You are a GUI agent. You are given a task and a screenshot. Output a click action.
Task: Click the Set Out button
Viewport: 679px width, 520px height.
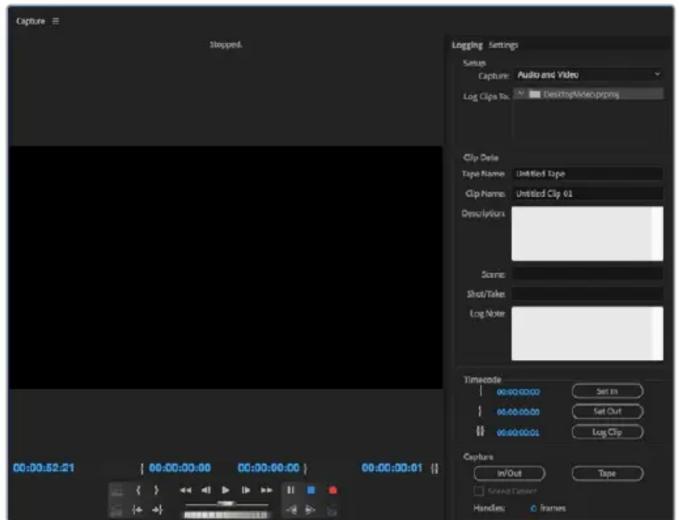[x=607, y=411]
